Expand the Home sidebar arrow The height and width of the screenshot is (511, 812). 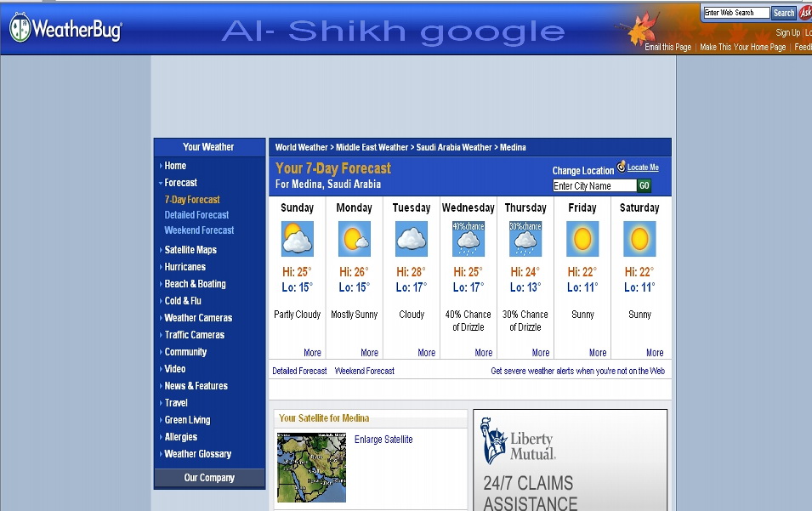[x=161, y=166]
